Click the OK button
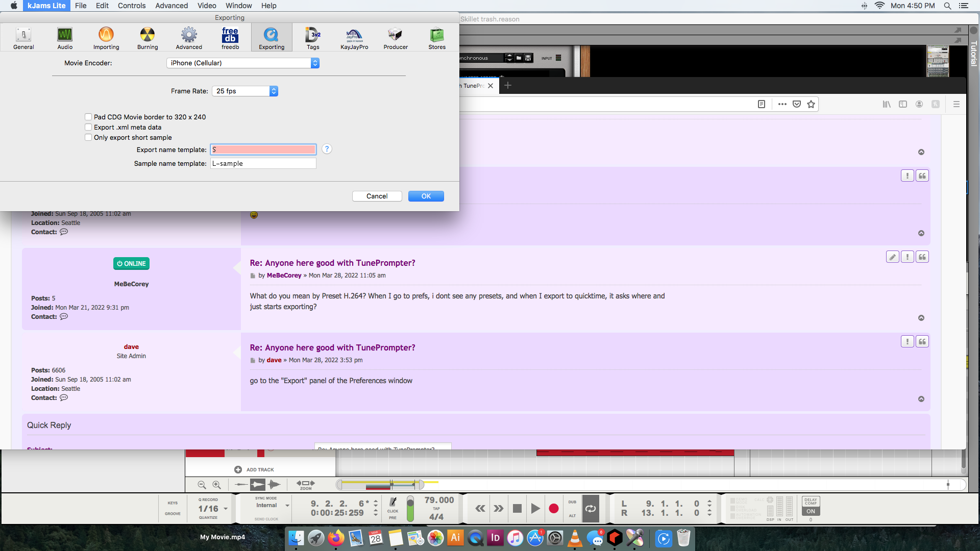Viewport: 980px width, 551px height. pyautogui.click(x=426, y=196)
